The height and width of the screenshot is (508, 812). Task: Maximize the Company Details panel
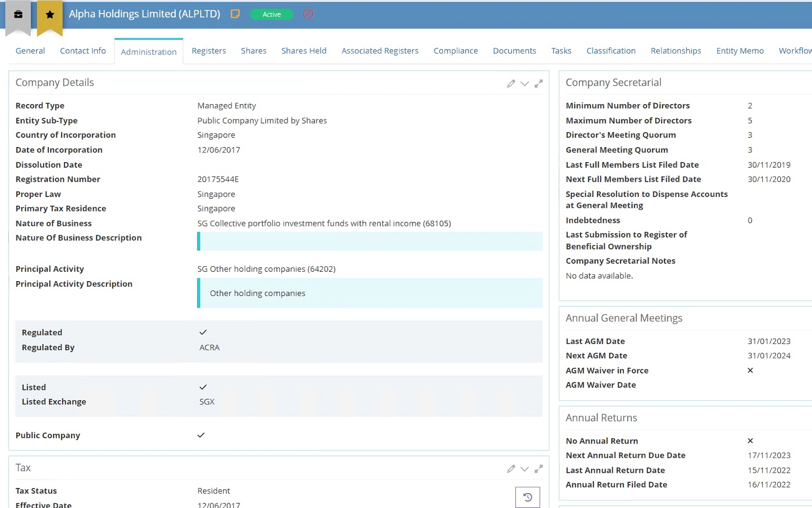tap(538, 84)
